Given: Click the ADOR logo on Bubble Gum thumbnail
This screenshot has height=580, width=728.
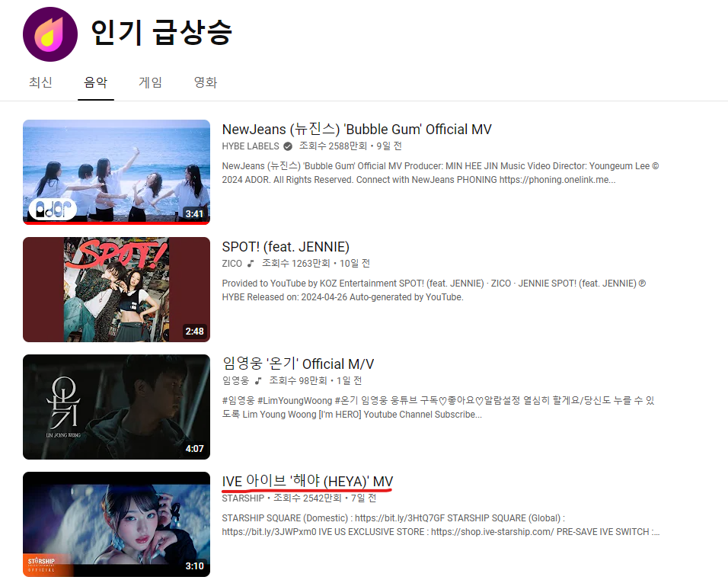Looking at the screenshot, I should tap(53, 210).
